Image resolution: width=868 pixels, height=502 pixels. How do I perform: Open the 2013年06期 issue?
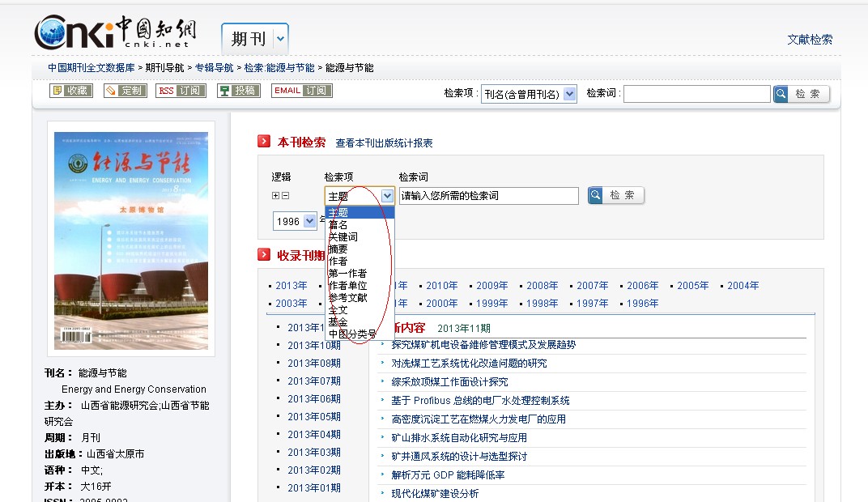point(314,398)
